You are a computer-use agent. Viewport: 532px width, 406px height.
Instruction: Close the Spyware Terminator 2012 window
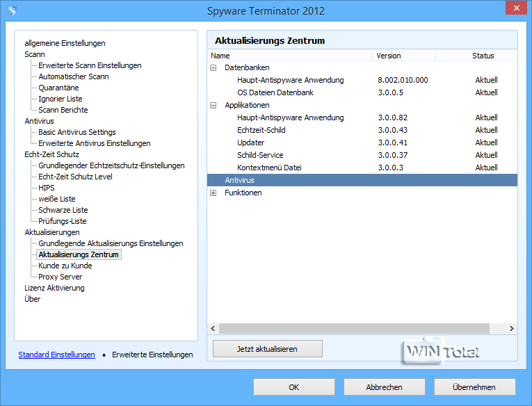pos(516,8)
